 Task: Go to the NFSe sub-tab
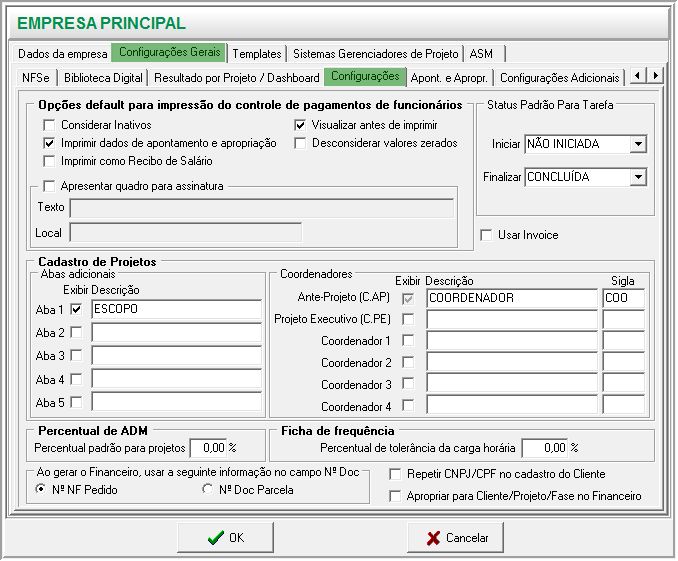pyautogui.click(x=36, y=78)
